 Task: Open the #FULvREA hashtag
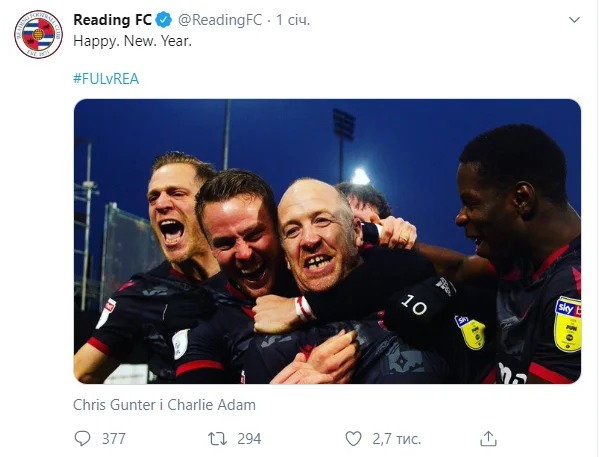point(106,79)
